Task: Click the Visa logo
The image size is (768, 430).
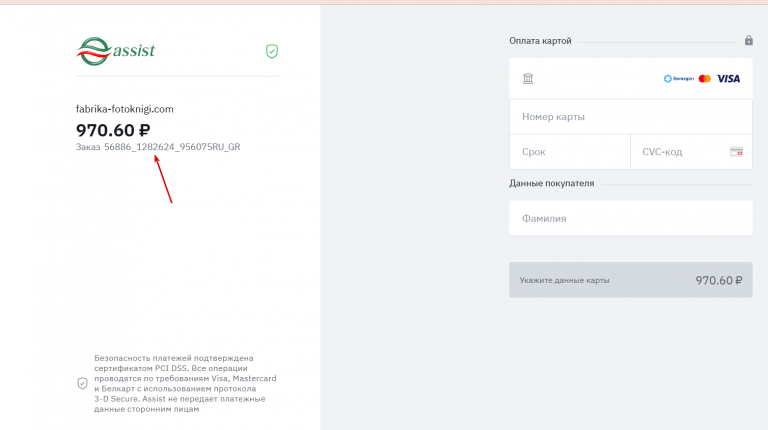Action: 729,78
